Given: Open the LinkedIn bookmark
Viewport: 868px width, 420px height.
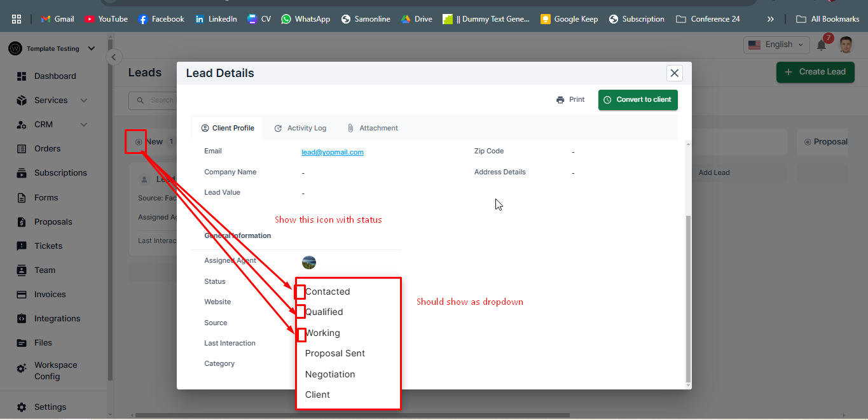Looking at the screenshot, I should click(216, 19).
